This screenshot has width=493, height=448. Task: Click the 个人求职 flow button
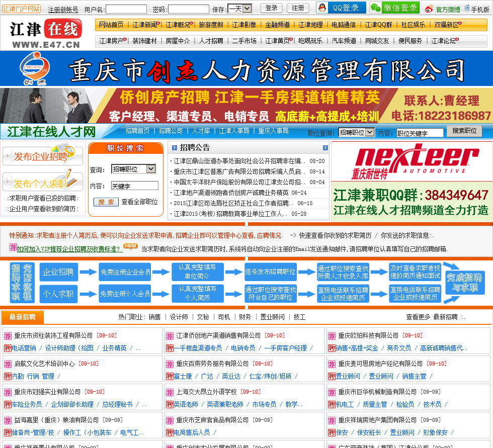pyautogui.click(x=58, y=294)
